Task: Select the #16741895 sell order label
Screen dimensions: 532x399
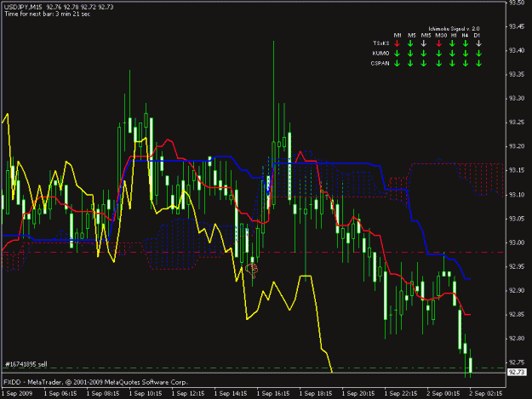Action: pos(26,364)
